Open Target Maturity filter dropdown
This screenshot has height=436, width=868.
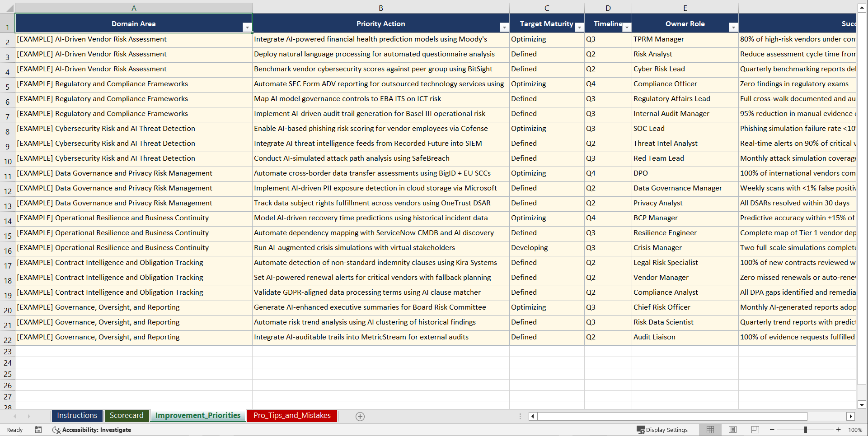(579, 28)
